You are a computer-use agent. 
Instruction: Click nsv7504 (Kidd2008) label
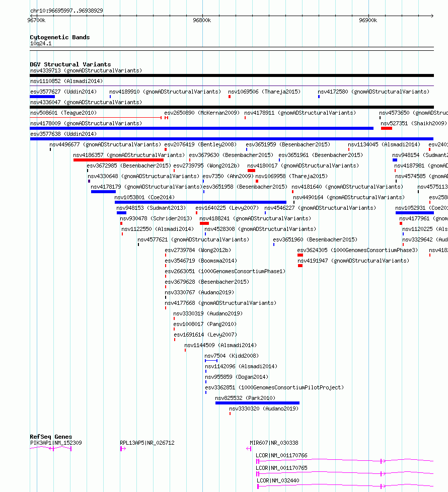(232, 356)
